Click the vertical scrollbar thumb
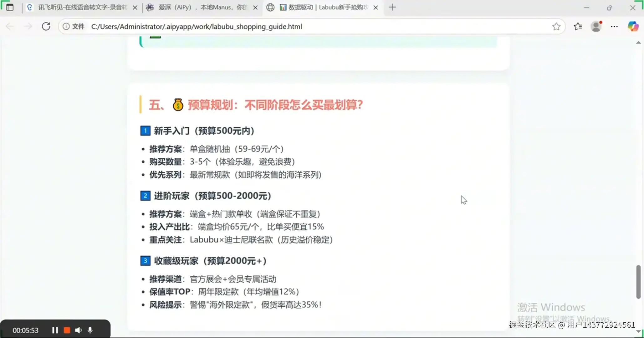 638,282
